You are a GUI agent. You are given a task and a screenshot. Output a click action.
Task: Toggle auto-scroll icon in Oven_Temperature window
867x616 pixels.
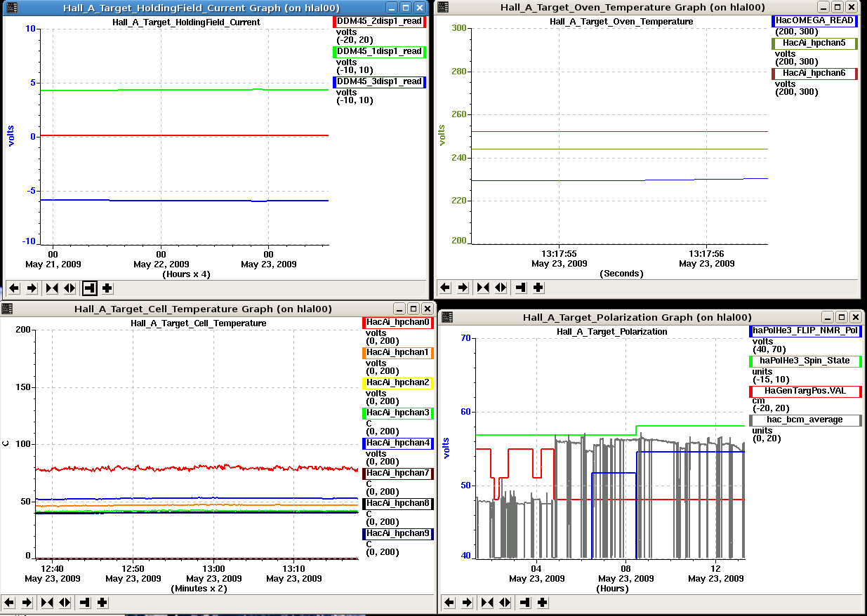(520, 287)
